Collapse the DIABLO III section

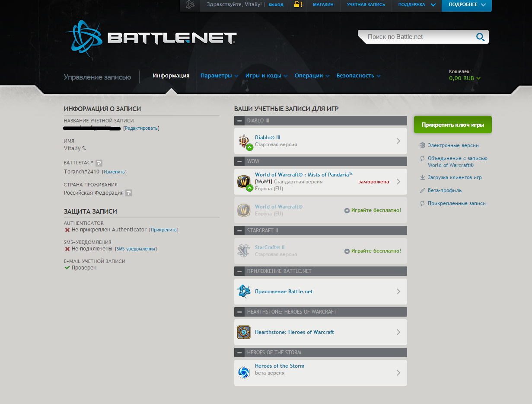(x=239, y=121)
